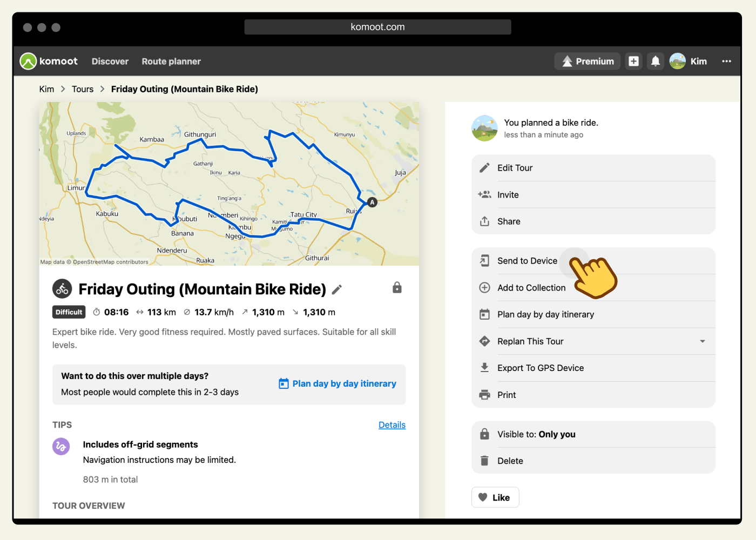The width and height of the screenshot is (756, 540).
Task: Click the Delete trash icon
Action: pyautogui.click(x=484, y=460)
